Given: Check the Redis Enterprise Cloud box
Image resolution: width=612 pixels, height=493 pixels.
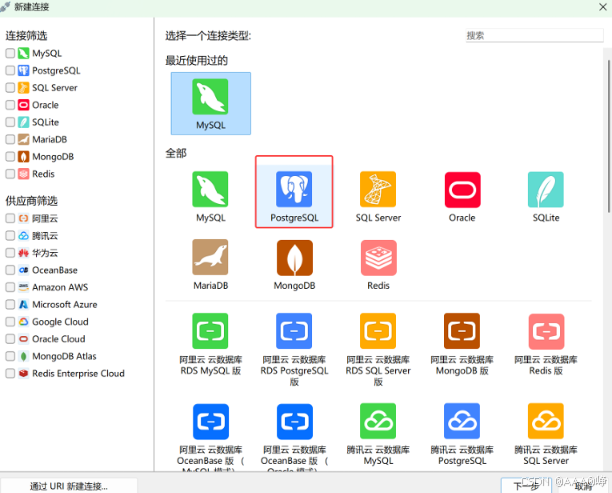Looking at the screenshot, I should tap(10, 373).
